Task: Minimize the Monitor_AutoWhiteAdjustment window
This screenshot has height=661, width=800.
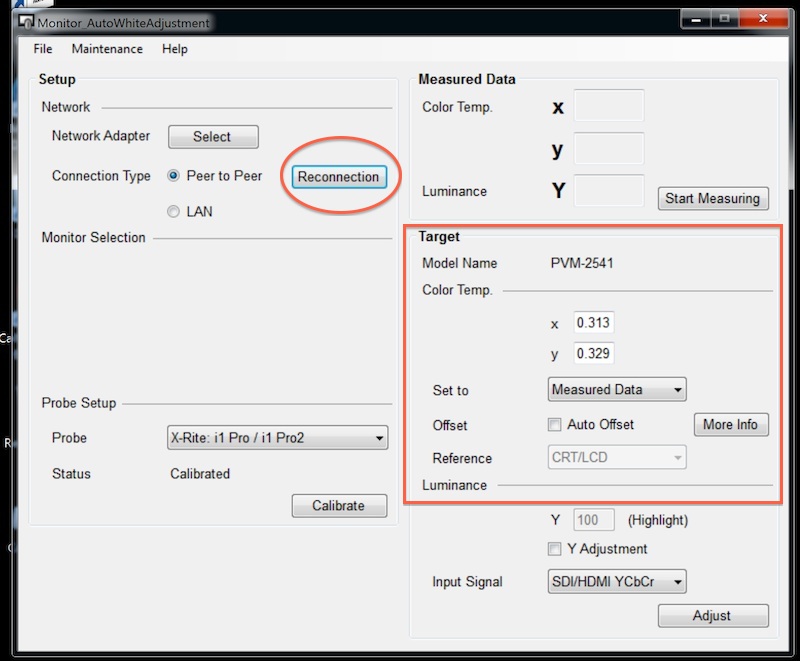Action: (x=696, y=19)
